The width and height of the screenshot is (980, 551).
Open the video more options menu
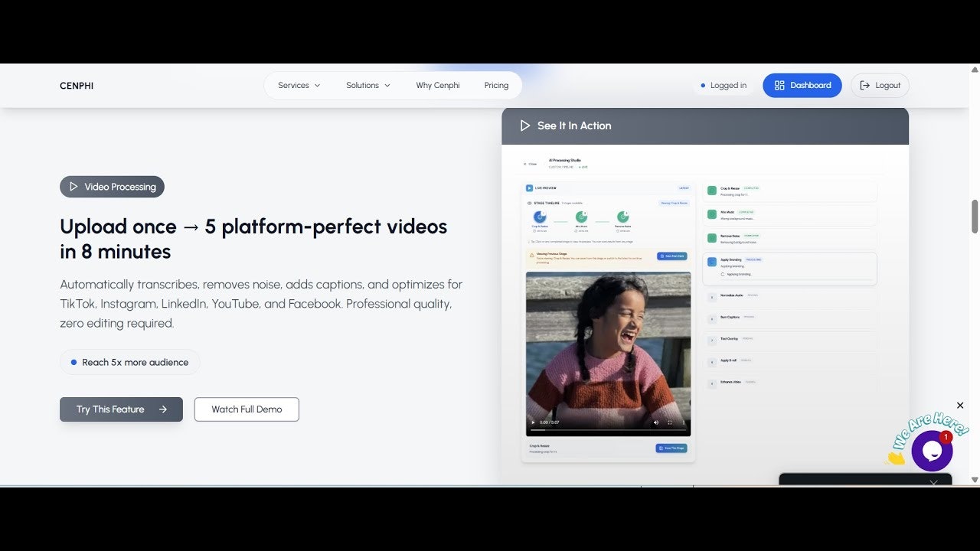[684, 422]
